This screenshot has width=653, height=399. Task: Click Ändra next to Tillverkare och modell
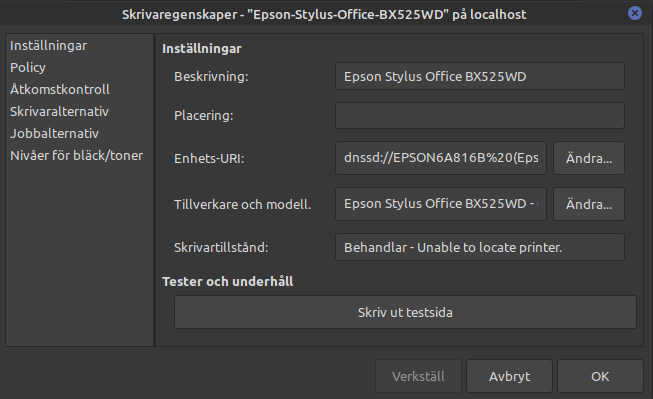pyautogui.click(x=589, y=204)
